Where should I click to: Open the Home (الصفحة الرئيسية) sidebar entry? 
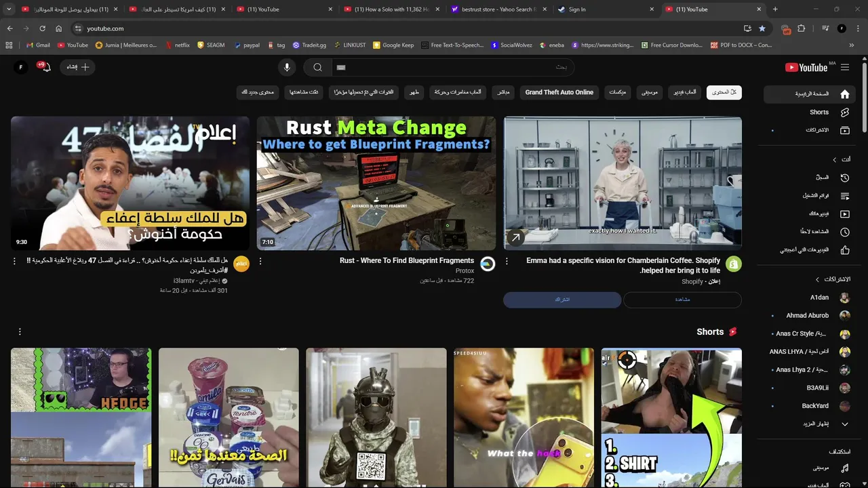click(x=811, y=94)
